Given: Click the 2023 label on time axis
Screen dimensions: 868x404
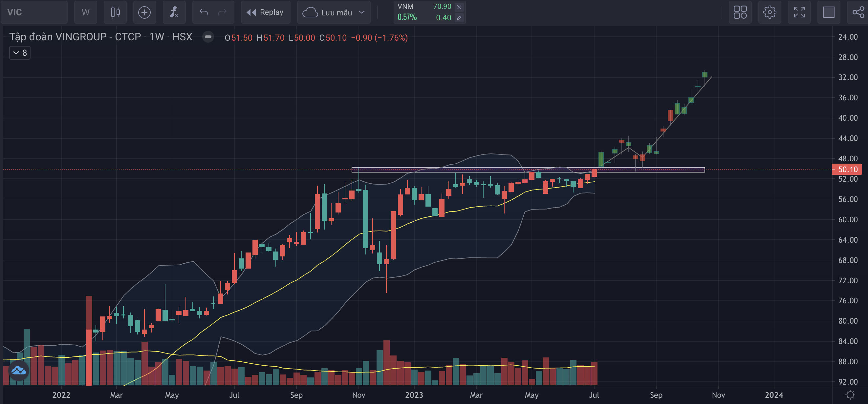Looking at the screenshot, I should pos(414,395).
